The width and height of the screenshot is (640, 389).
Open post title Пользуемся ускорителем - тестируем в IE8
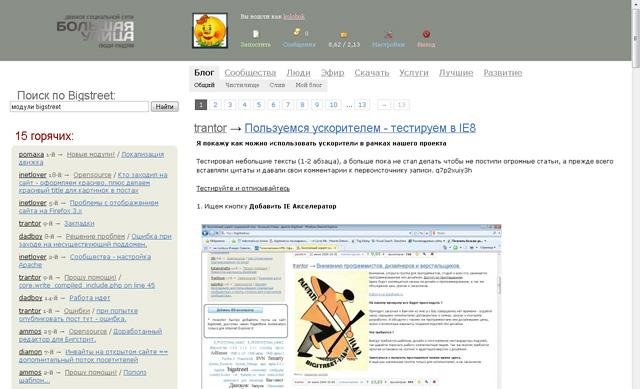[360, 128]
